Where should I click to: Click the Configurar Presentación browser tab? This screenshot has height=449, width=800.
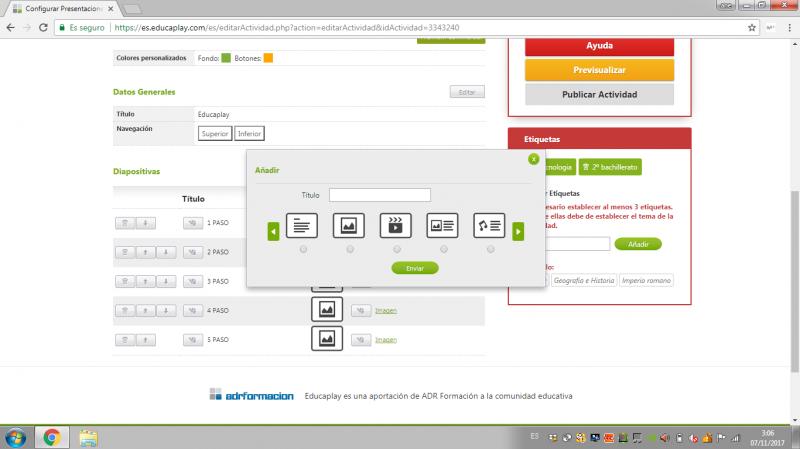(x=63, y=9)
